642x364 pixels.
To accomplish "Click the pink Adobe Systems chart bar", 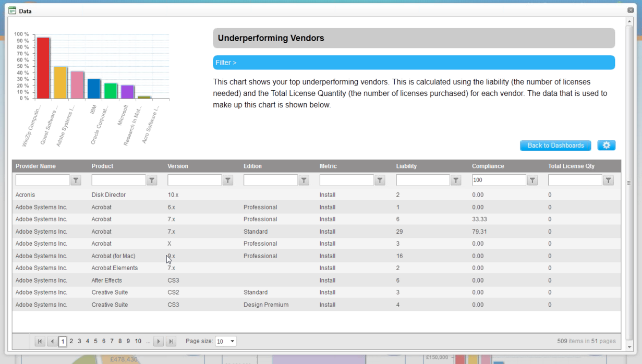I will pos(77,85).
